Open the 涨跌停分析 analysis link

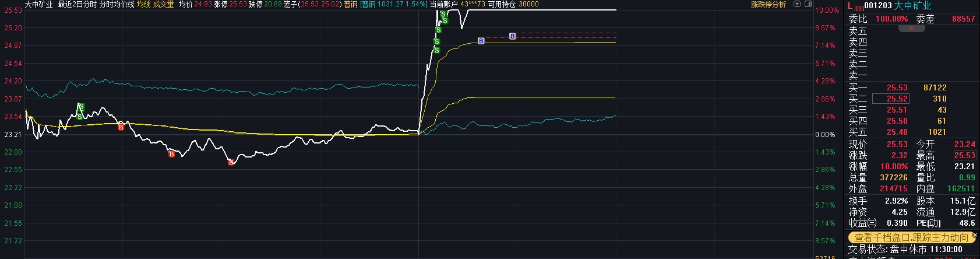[x=768, y=4]
